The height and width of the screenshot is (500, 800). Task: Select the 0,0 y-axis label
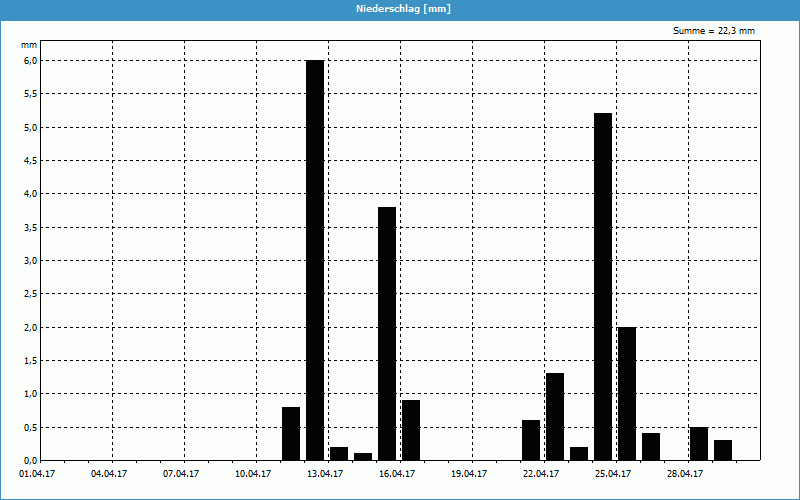pos(30,460)
